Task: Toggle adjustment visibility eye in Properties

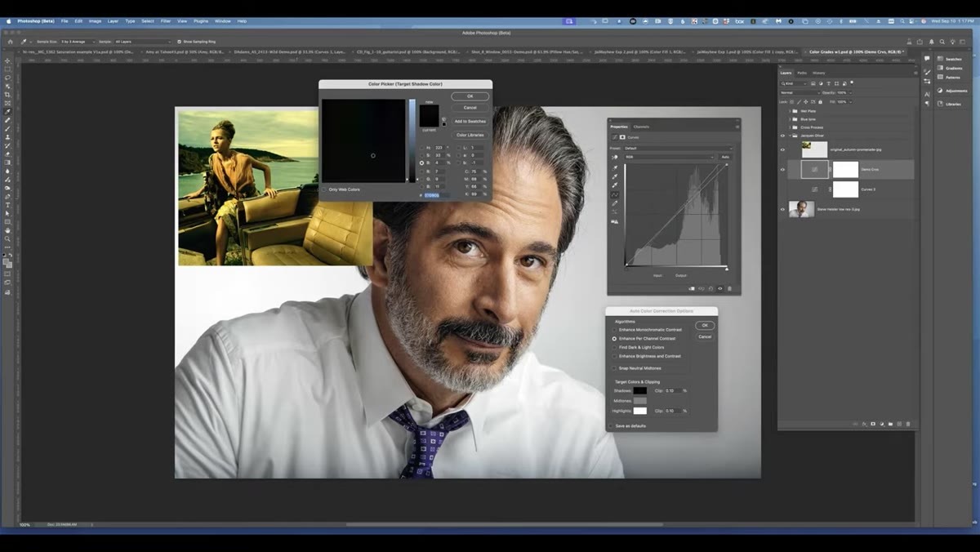Action: (x=720, y=288)
